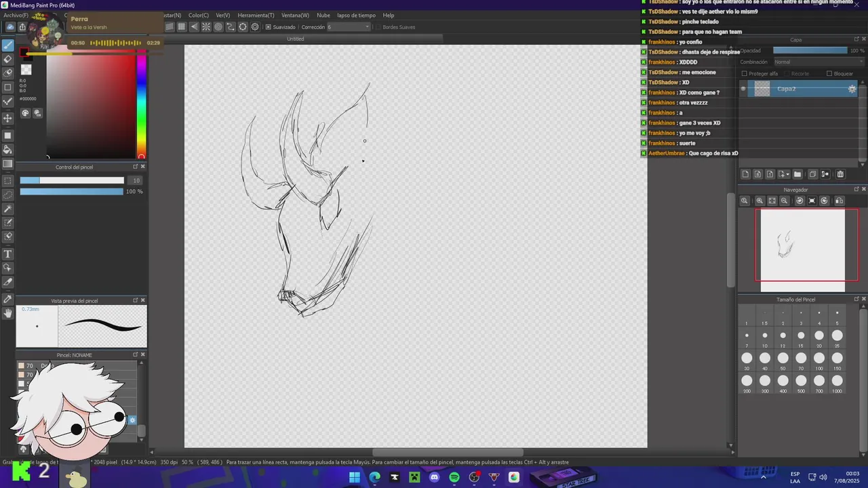This screenshot has width=868, height=488.
Task: Click the radial snap guide icon
Action: point(206,27)
